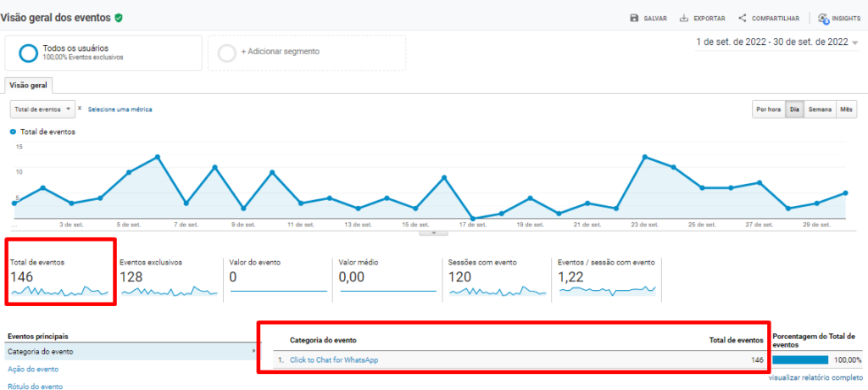Screen dimensions: 868x390
Task: Click the empty Adicionar segmento circle
Action: tap(227, 53)
